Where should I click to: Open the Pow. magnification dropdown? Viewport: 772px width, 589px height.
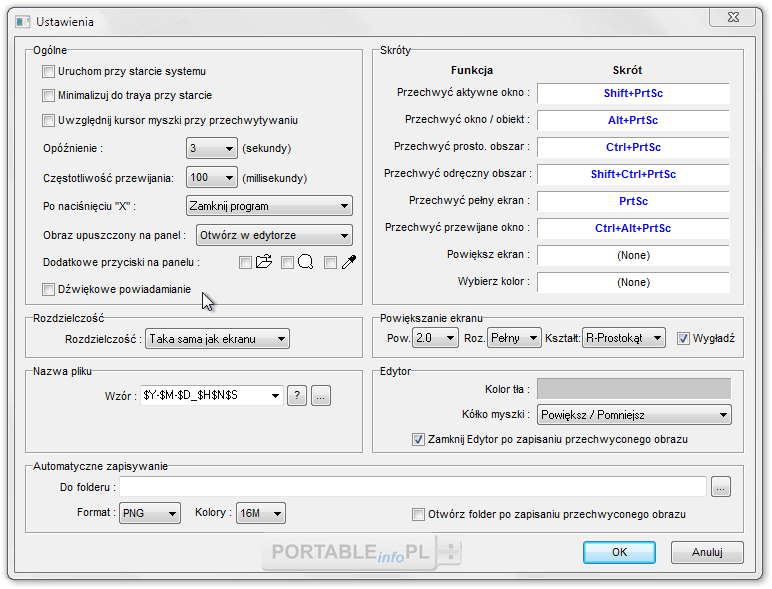point(435,338)
